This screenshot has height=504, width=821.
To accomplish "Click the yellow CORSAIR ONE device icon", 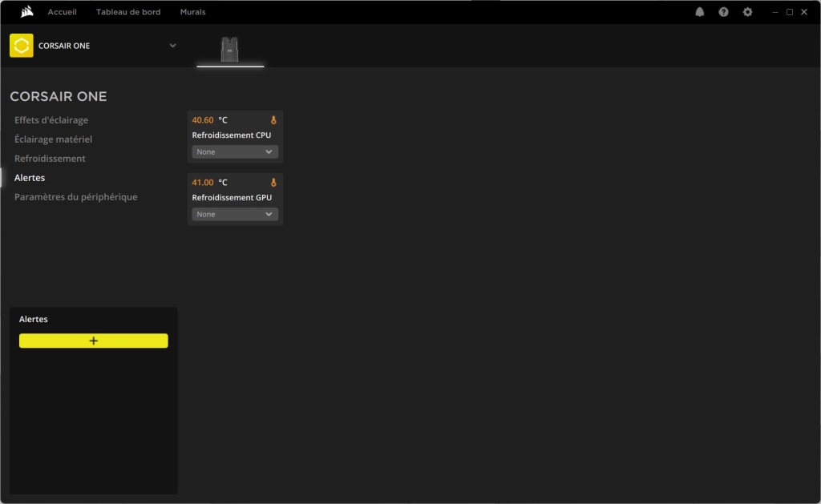I will (22, 46).
